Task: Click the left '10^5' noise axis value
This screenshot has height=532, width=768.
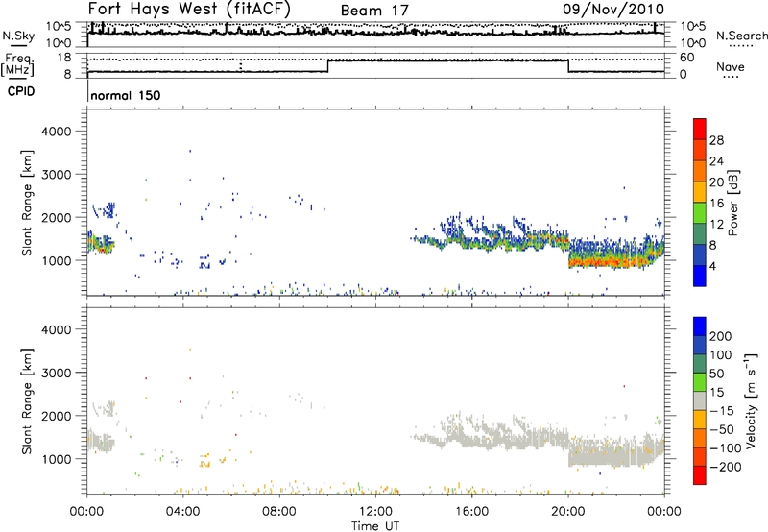Action: 59,27
